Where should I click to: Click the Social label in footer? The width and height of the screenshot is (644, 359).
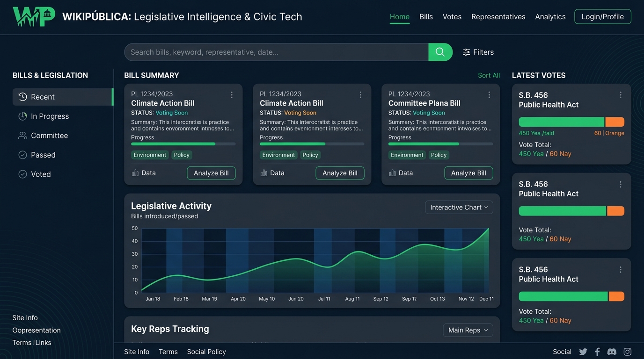pyautogui.click(x=562, y=352)
